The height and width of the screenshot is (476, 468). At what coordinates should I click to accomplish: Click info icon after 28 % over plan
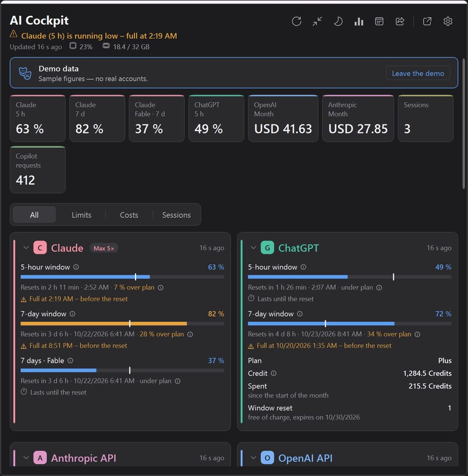pos(190,334)
